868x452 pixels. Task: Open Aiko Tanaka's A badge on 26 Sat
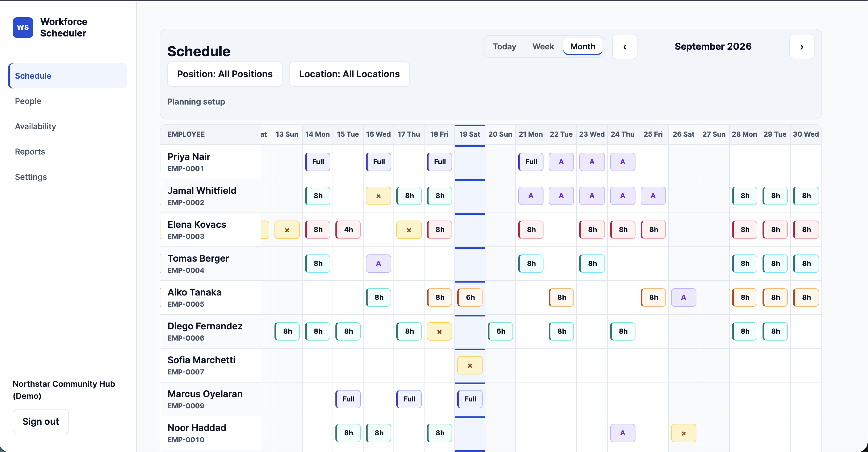[x=683, y=298]
